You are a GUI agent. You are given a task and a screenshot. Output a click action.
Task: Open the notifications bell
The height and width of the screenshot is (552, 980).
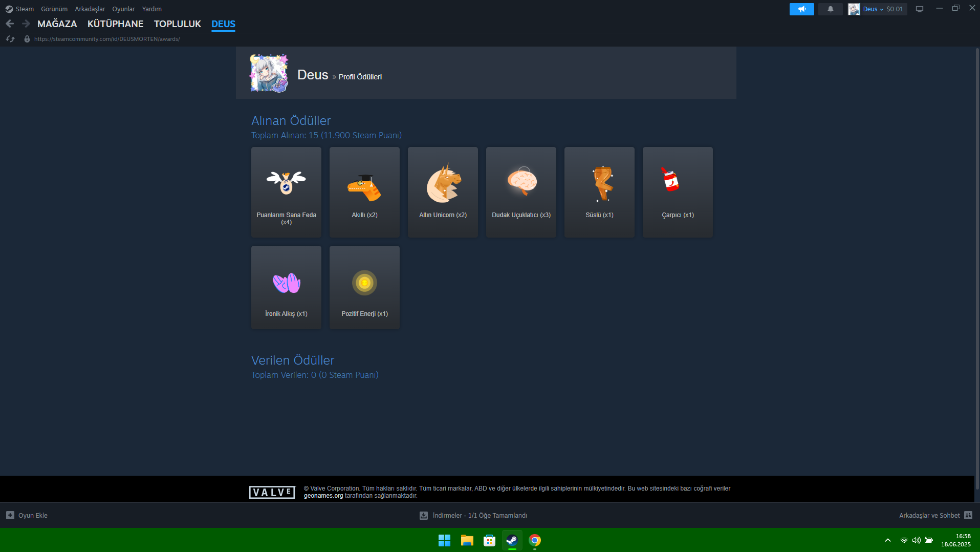click(830, 9)
